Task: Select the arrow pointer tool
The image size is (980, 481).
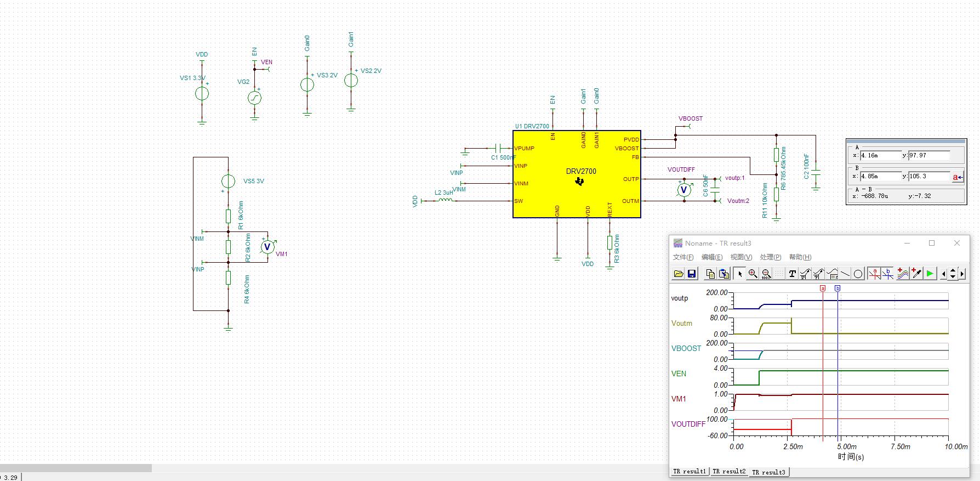Action: (x=739, y=274)
